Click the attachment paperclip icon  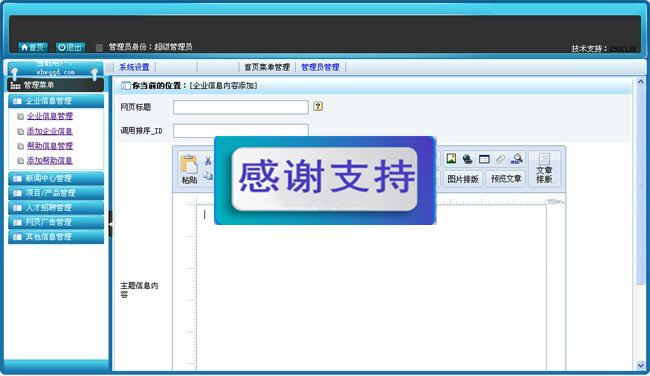[500, 159]
